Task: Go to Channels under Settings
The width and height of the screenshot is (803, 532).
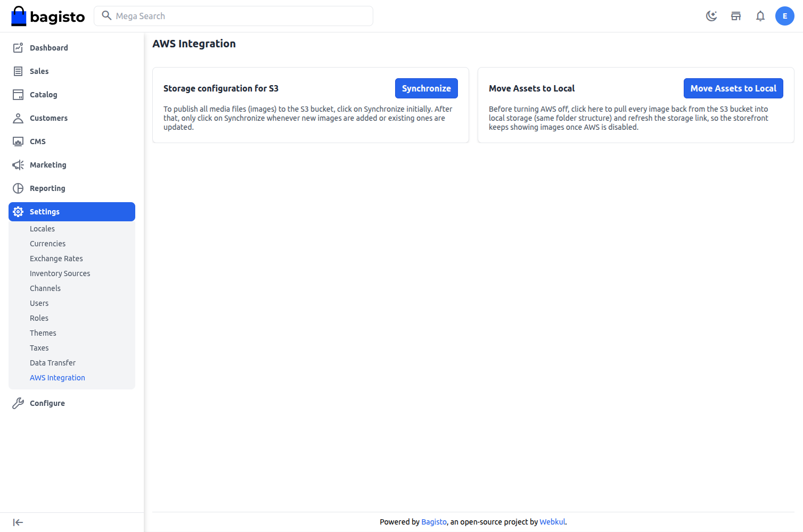Action: tap(45, 288)
